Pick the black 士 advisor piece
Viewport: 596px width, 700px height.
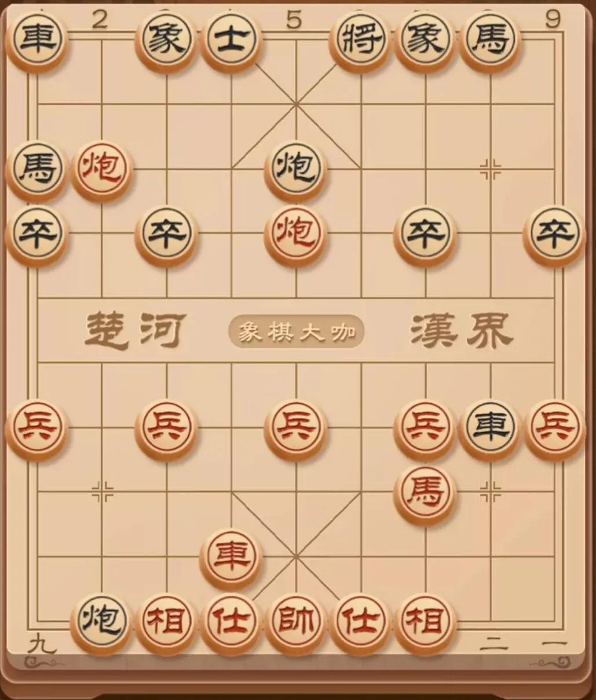pos(231,41)
